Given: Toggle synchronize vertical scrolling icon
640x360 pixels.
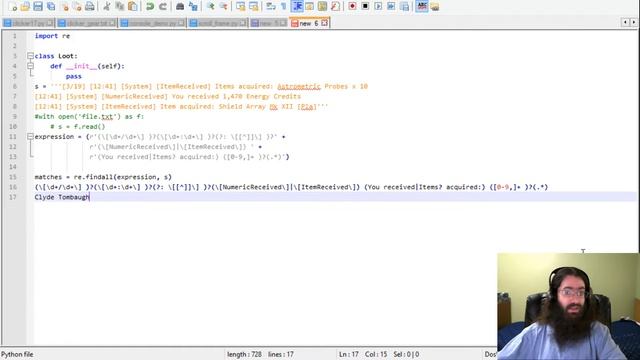Looking at the screenshot, I should click(240, 7).
